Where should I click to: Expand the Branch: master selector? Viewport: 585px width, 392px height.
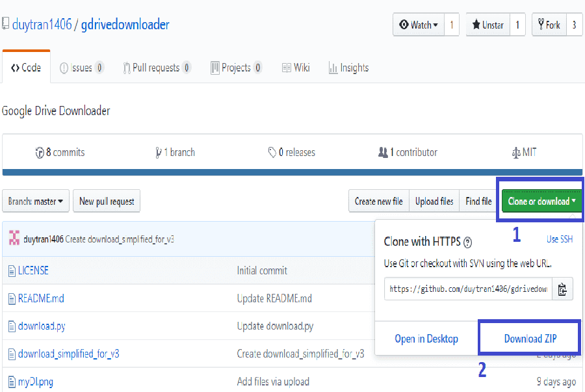tap(36, 202)
